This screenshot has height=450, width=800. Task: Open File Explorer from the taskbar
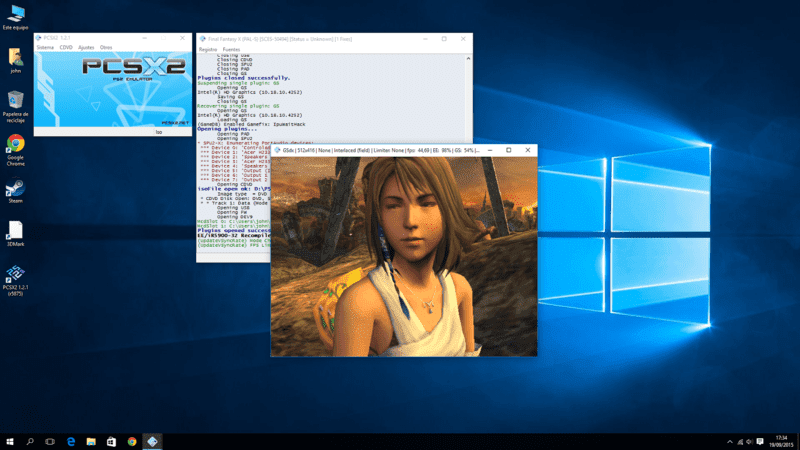click(x=91, y=441)
